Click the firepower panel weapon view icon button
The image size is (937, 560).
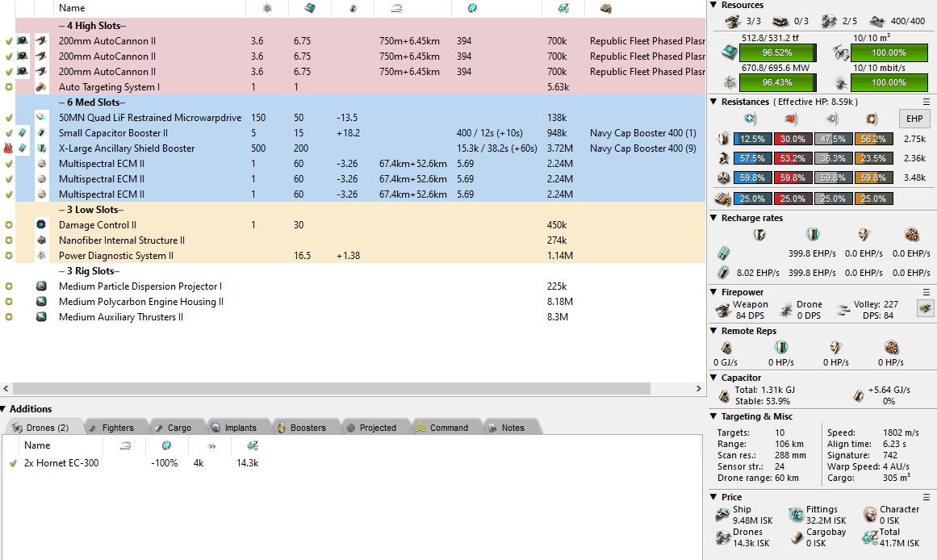[925, 307]
